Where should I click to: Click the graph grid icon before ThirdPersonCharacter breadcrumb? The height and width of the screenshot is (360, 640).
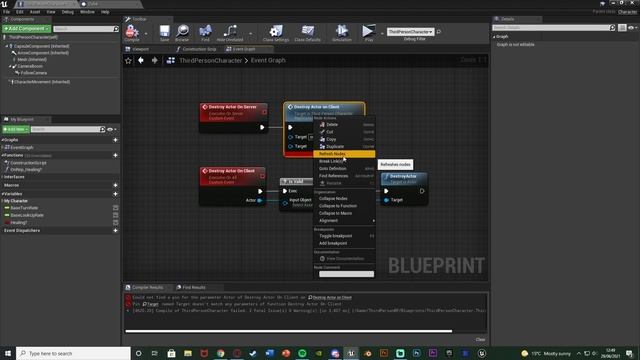point(171,60)
